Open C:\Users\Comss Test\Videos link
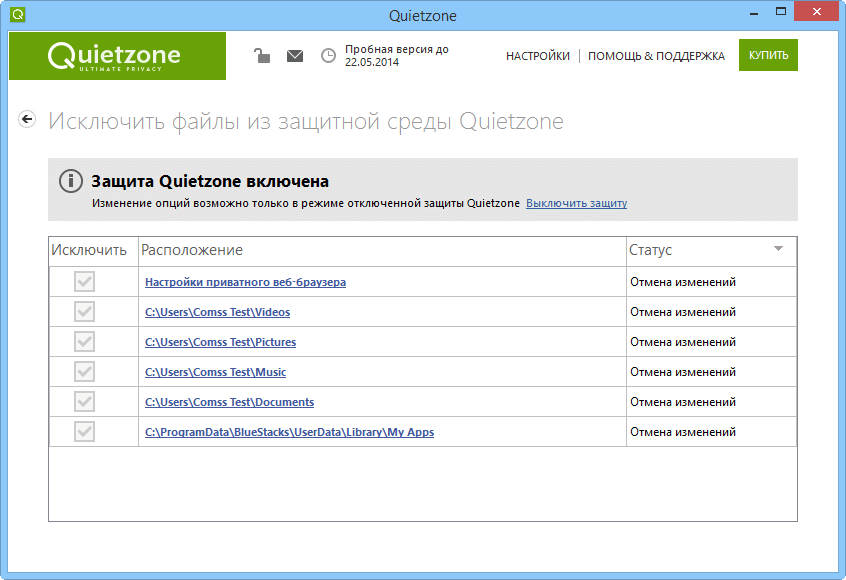The image size is (846, 580). (217, 312)
